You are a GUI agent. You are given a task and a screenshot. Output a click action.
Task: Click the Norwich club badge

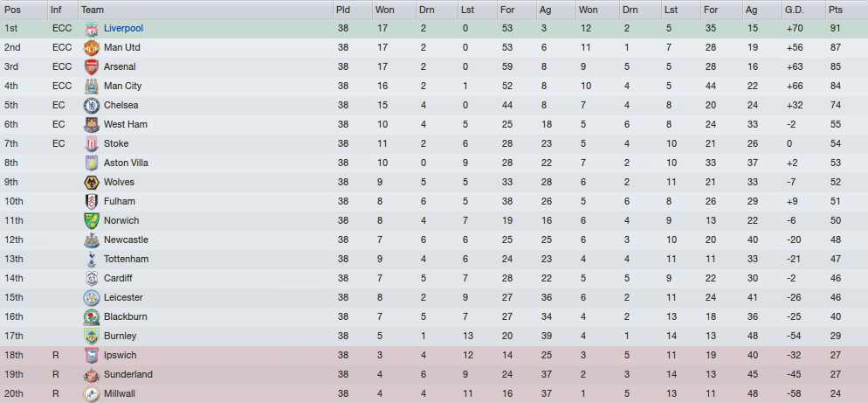(92, 220)
